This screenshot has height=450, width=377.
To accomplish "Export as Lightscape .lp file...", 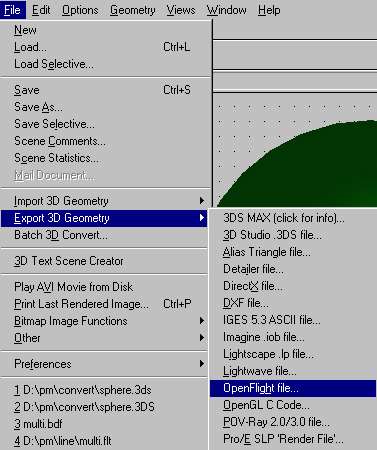I will pyautogui.click(x=293, y=354).
